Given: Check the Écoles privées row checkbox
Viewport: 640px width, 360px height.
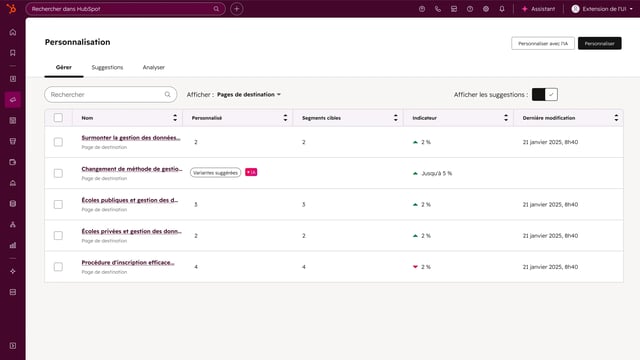Looking at the screenshot, I should (58, 236).
